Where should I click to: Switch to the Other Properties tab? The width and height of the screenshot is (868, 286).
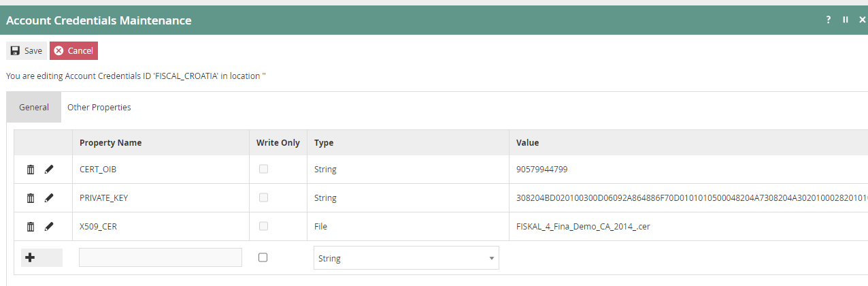(99, 108)
